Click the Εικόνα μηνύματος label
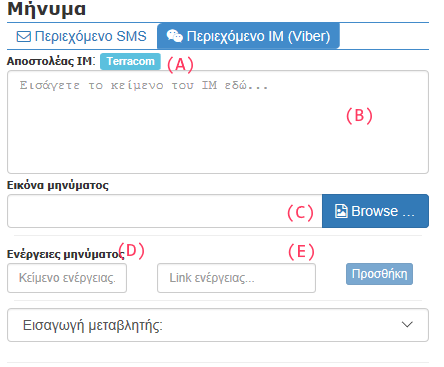Image resolution: width=444 pixels, height=367 pixels. click(x=58, y=185)
